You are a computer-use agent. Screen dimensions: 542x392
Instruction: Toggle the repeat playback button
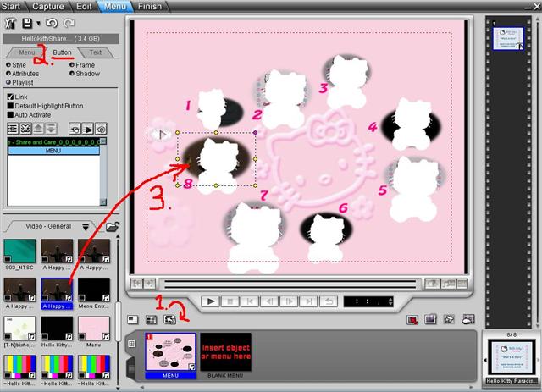click(328, 301)
